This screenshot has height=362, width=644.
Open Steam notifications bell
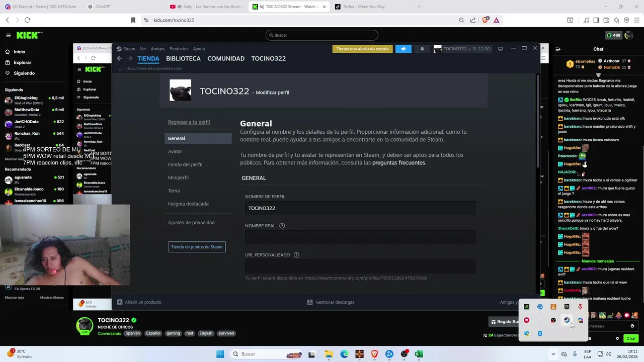point(422,49)
